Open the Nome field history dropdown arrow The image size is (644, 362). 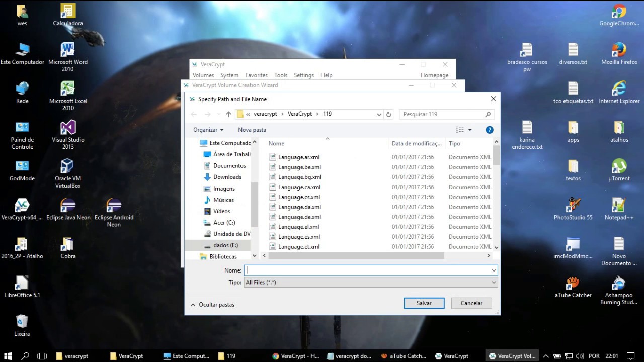click(494, 270)
